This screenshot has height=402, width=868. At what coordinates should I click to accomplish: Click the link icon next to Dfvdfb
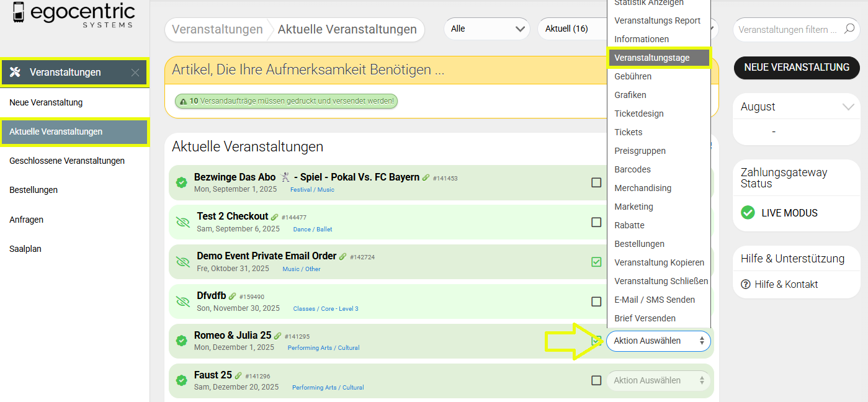233,297
